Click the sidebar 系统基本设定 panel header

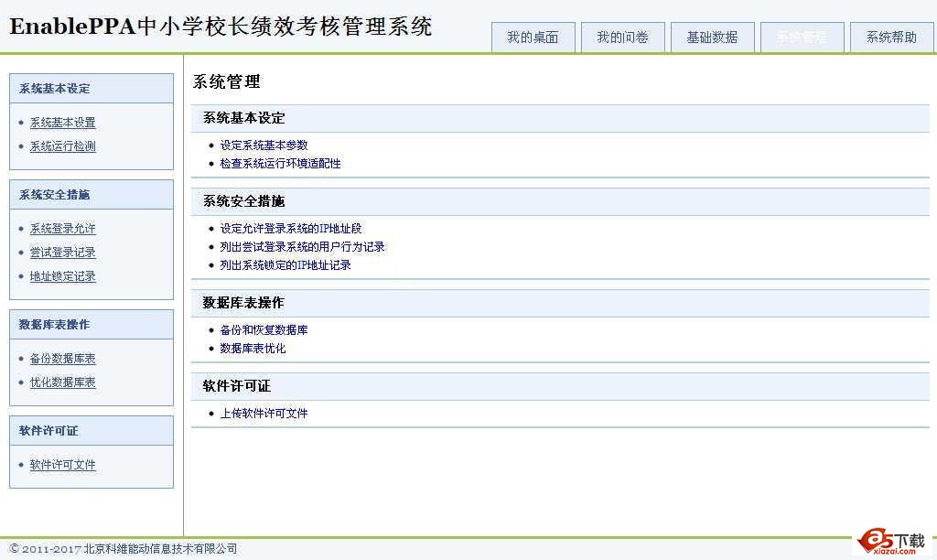(x=92, y=89)
